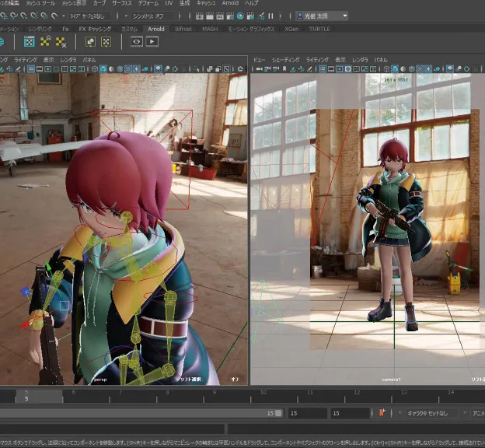Pause IPR rendering in status line
This screenshot has height=448, width=485.
coord(270,16)
